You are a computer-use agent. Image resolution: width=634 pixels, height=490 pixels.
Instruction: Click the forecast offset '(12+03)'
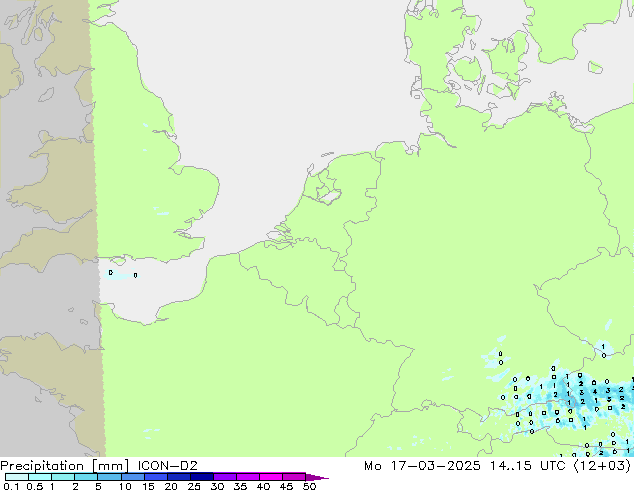coord(602,466)
